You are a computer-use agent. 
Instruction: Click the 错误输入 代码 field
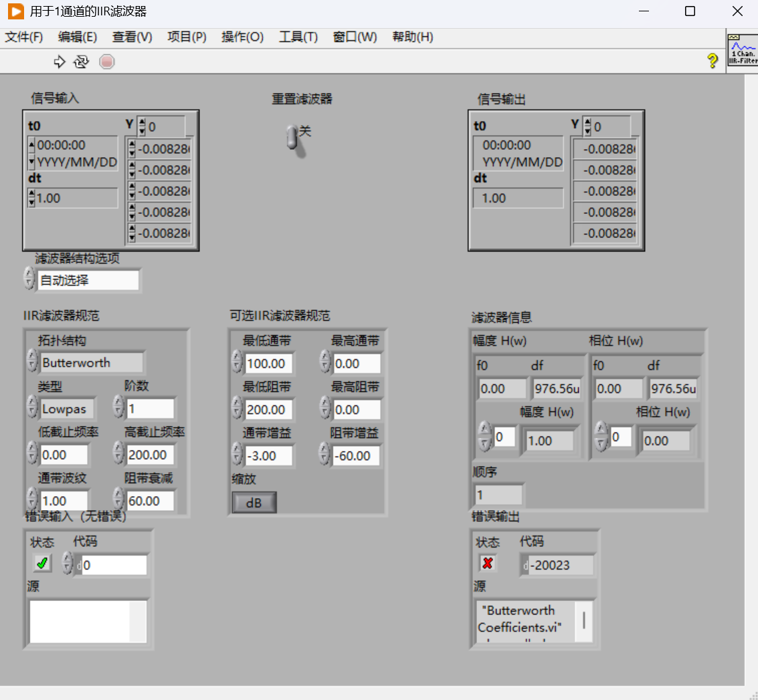[114, 565]
